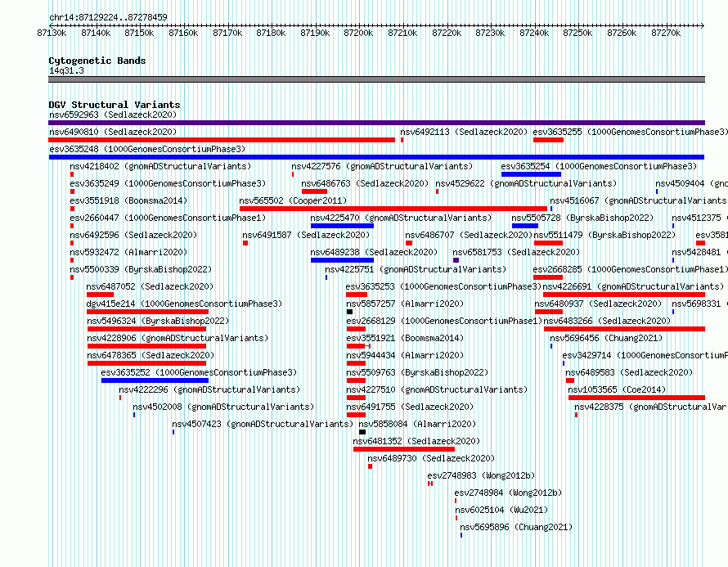The height and width of the screenshot is (567, 728).
Task: Open nsv6489583 (Sedlazeck2020) label
Action: [629, 372]
